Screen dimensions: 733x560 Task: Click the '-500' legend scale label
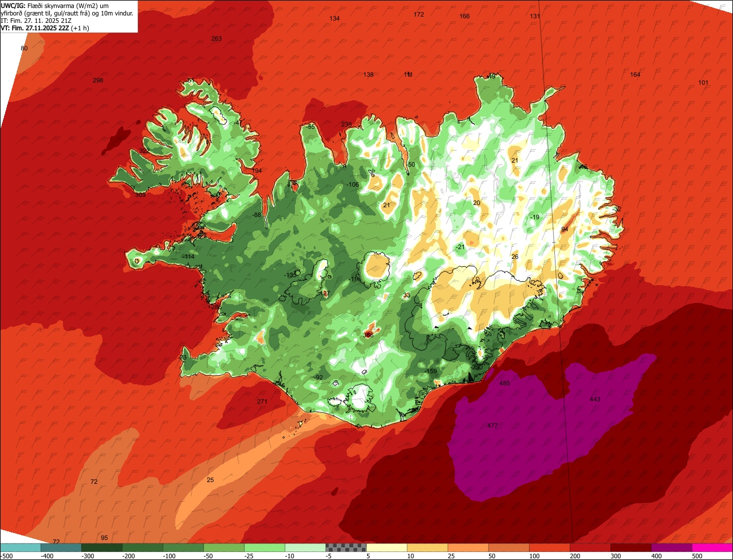(6, 556)
